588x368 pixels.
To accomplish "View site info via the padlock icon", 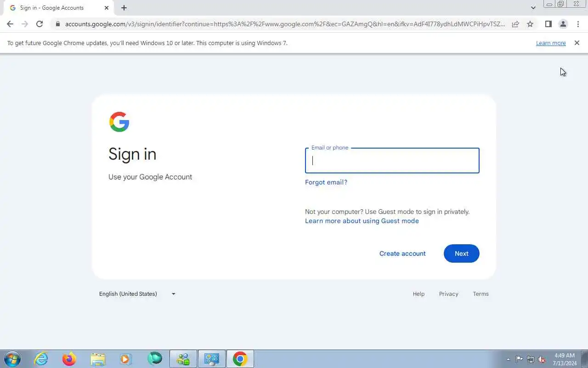I will pyautogui.click(x=57, y=24).
